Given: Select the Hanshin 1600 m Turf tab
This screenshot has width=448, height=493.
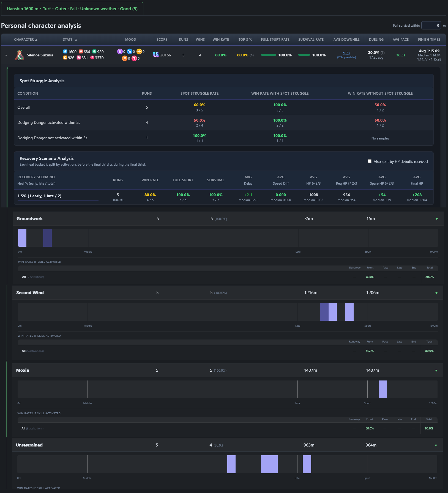Looking at the screenshot, I should pos(72,9).
